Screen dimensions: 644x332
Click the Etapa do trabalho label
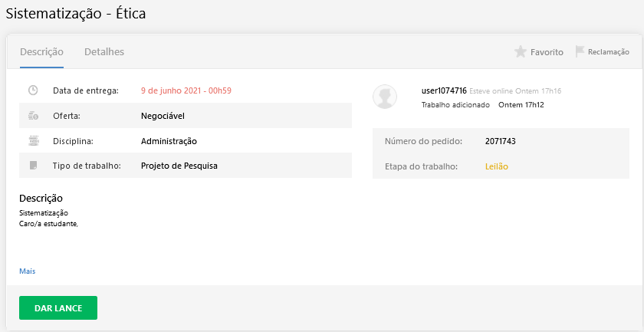click(x=421, y=167)
